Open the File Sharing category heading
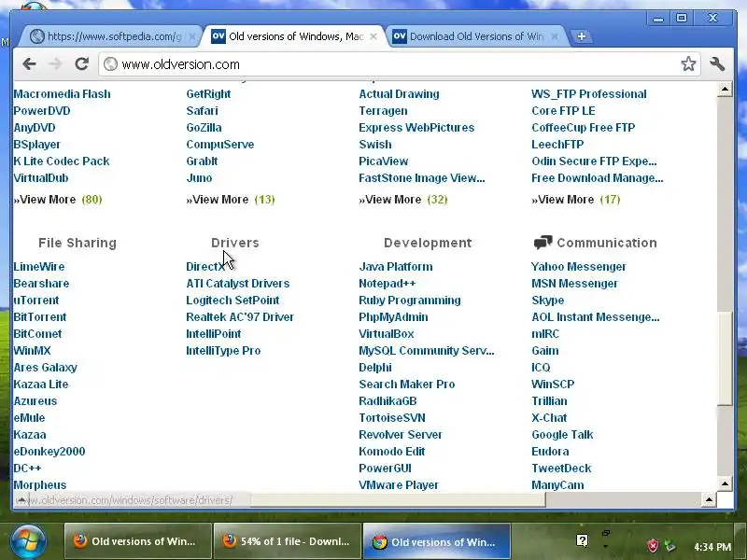 [78, 243]
